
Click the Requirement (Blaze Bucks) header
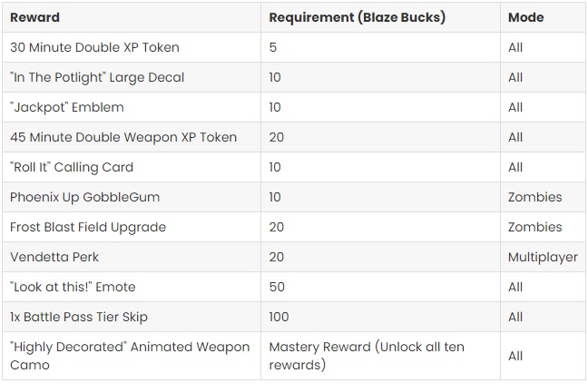click(x=380, y=17)
